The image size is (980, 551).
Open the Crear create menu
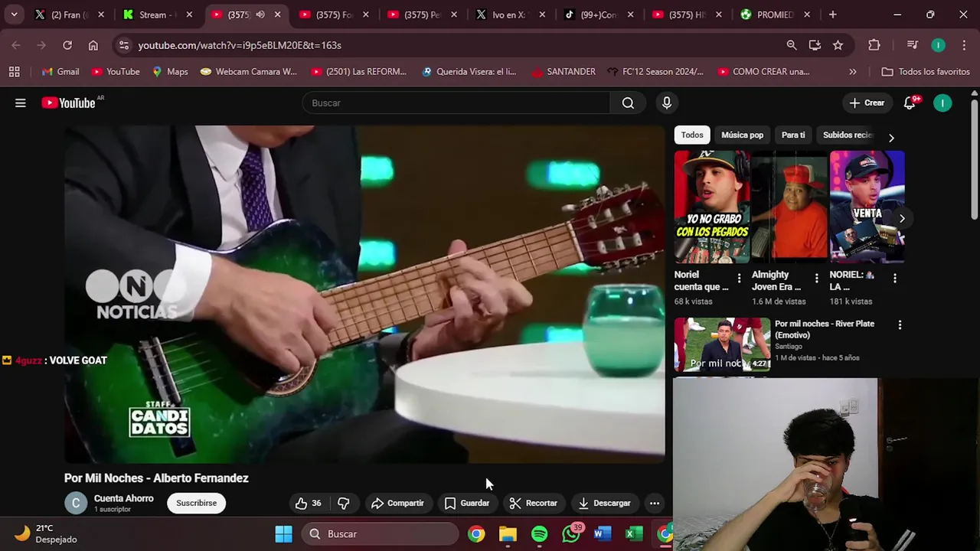(x=867, y=103)
